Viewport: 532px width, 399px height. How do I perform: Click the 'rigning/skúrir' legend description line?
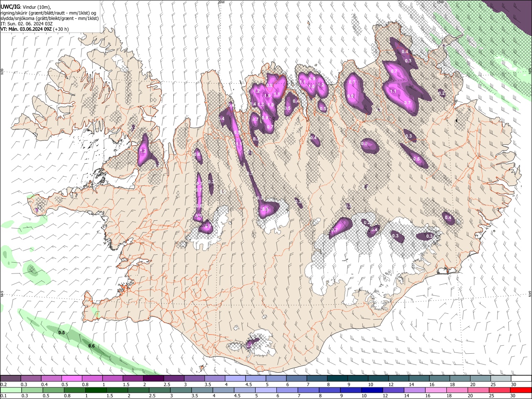pyautogui.click(x=48, y=13)
